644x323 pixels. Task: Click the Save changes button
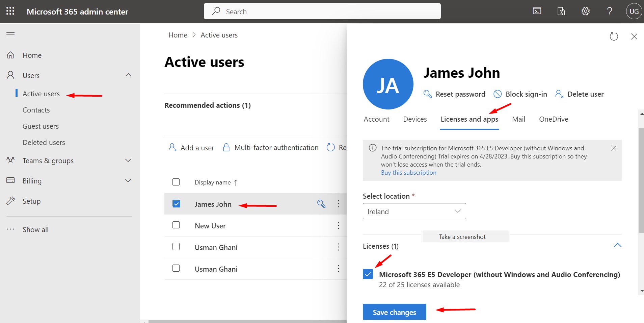pyautogui.click(x=394, y=312)
